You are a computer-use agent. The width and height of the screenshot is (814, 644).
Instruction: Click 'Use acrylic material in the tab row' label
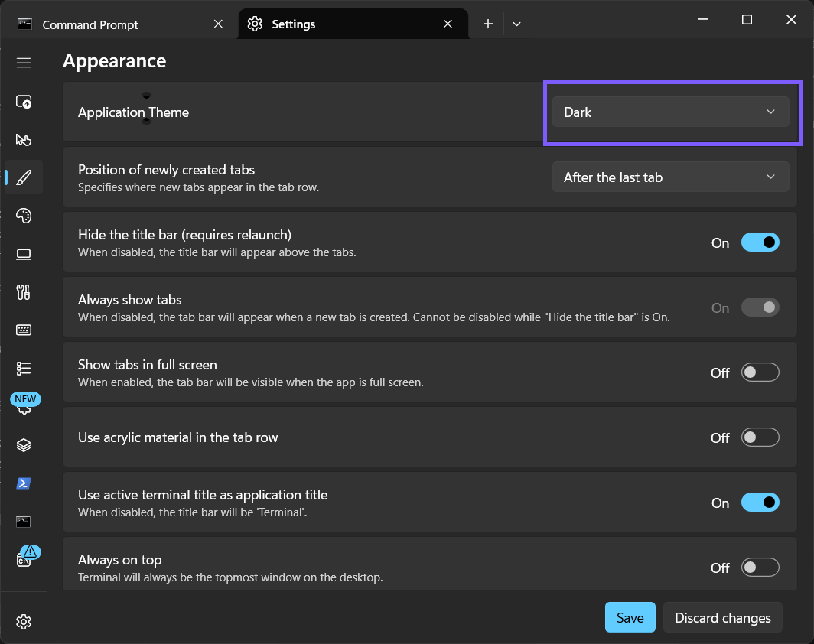click(x=178, y=437)
